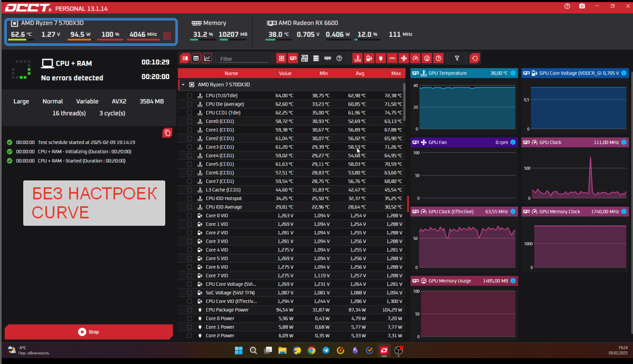Viewport: 633px width, 364px height.
Task: Check the CPU (Tctl/Tdie) row checkbox
Action: pyautogui.click(x=189, y=95)
